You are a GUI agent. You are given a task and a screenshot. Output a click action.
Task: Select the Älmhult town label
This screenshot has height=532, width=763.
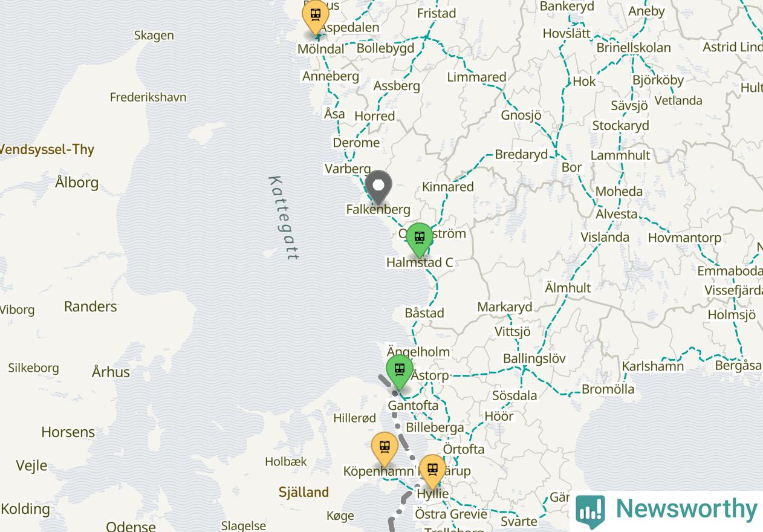click(x=568, y=288)
